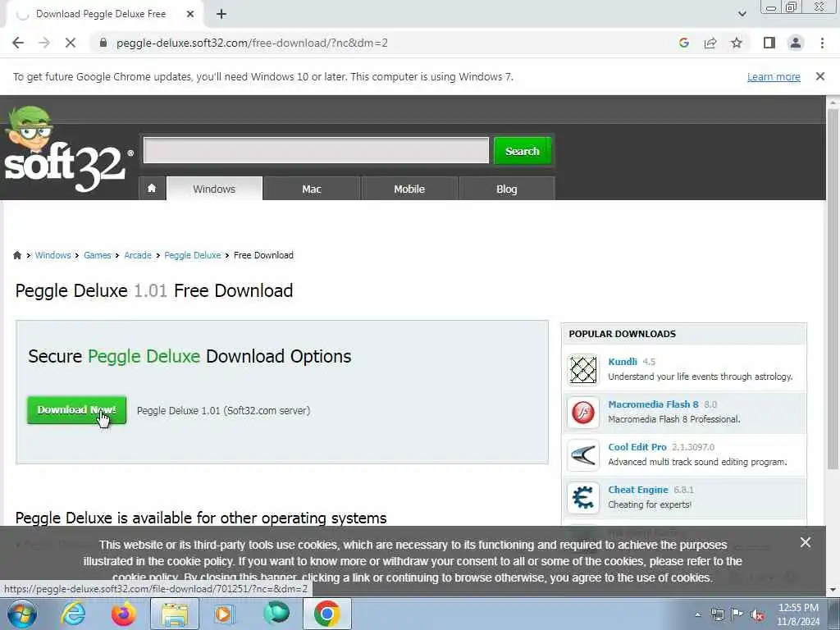Click the lock icon in the address bar

(x=103, y=43)
